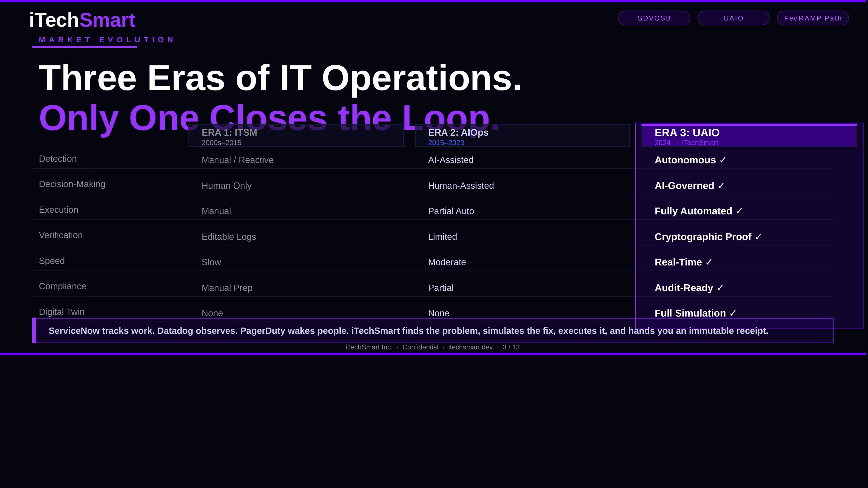Viewport: 868px width, 488px height.
Task: Click the '2000s–2015' date range
Action: point(221,143)
